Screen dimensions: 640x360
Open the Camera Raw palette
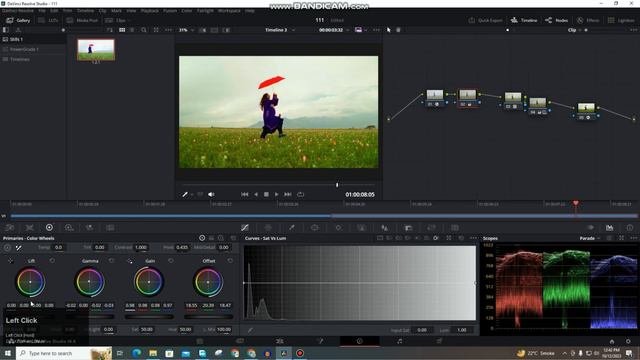(x=10, y=228)
